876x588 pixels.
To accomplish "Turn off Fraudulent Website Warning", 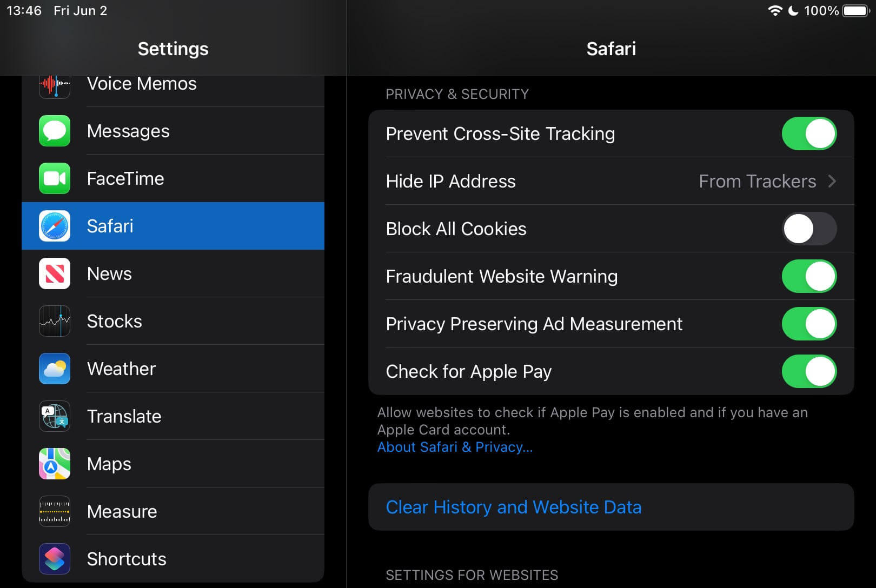I will tap(809, 276).
